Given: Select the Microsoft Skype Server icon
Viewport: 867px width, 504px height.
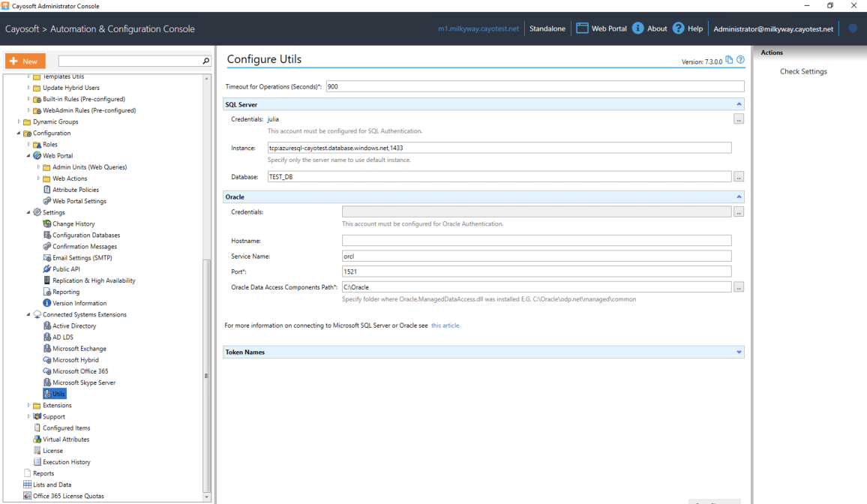Looking at the screenshot, I should point(47,382).
